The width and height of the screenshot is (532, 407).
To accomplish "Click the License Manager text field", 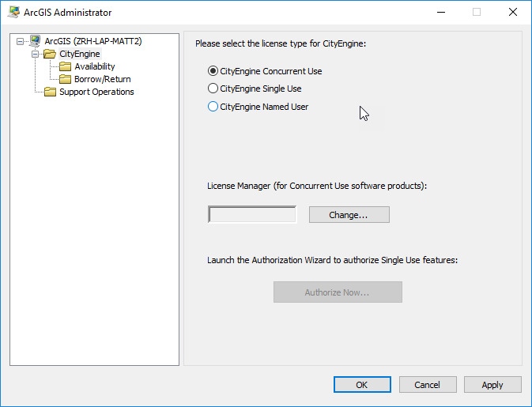I will tap(252, 215).
